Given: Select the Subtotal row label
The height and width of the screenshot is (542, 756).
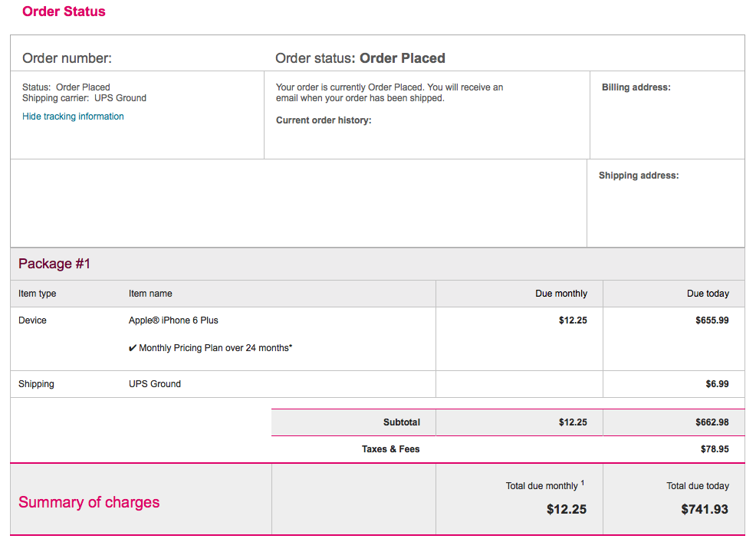Looking at the screenshot, I should (x=402, y=422).
